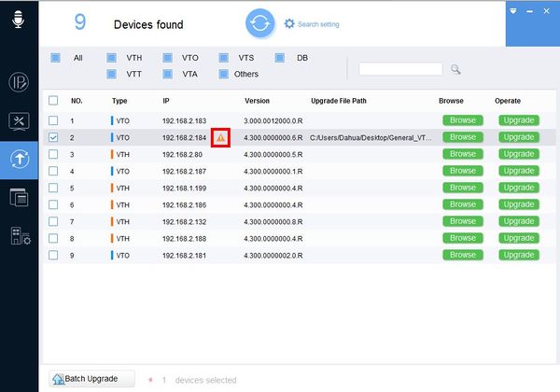Toggle the DB filter checkbox
This screenshot has height=392, width=560.
pyautogui.click(x=280, y=58)
